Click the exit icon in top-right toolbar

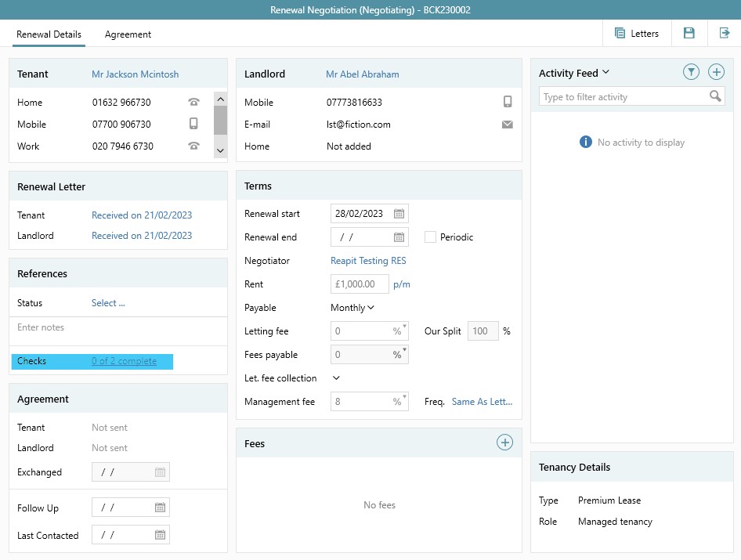(724, 33)
